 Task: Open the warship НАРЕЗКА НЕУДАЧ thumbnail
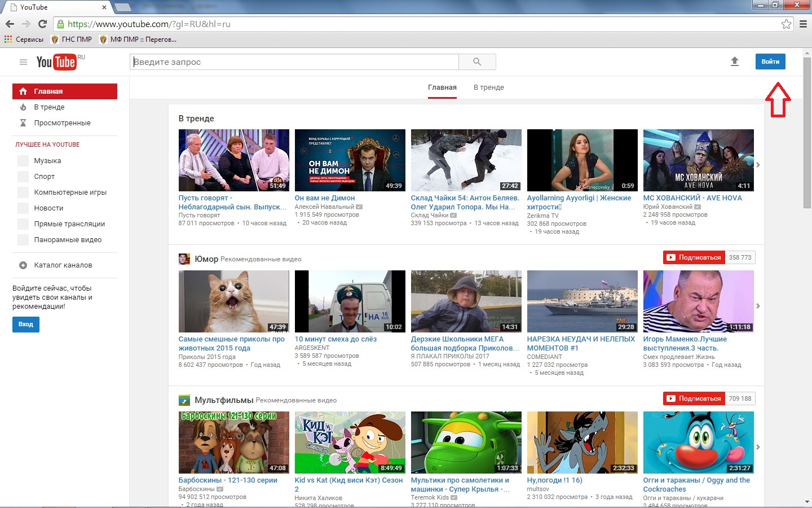point(582,301)
